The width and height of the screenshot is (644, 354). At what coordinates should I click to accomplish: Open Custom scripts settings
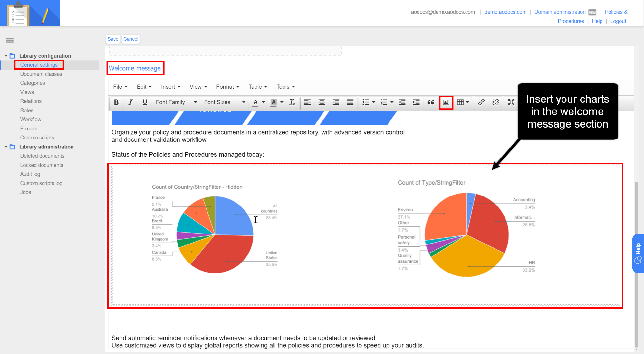point(37,138)
